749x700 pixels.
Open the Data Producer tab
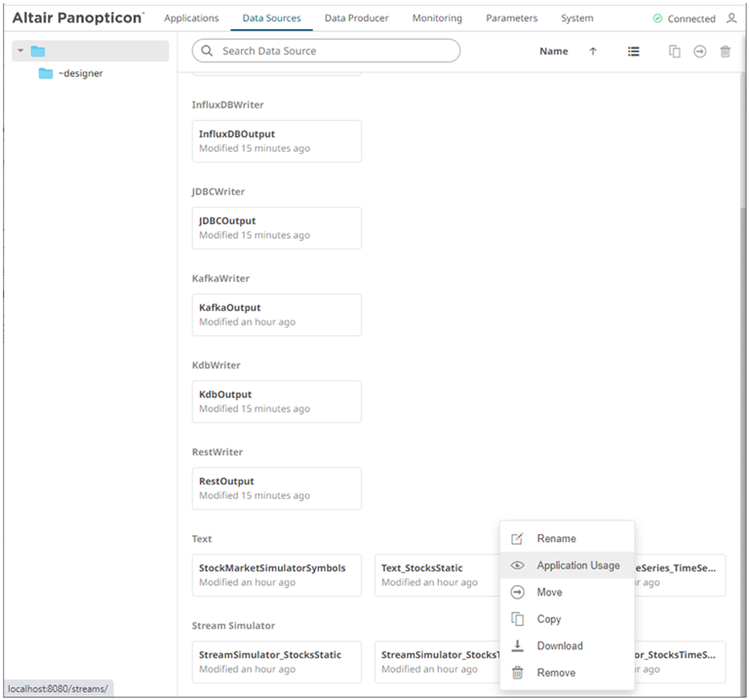(x=356, y=19)
